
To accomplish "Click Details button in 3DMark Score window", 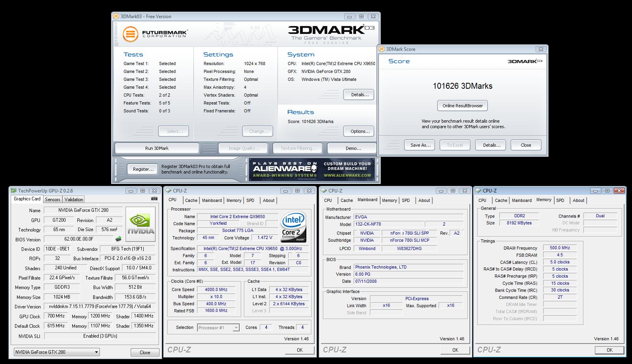I will pyautogui.click(x=491, y=145).
